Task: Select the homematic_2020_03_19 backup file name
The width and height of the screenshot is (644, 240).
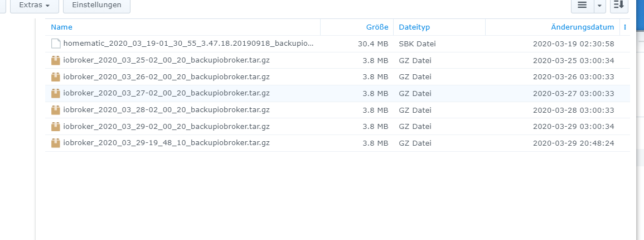Action: pos(188,44)
